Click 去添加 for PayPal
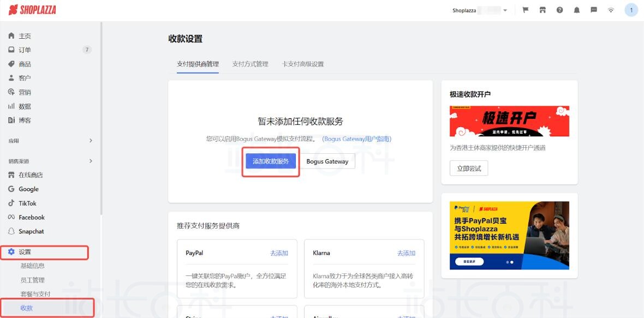The image size is (644, 318). tap(279, 253)
